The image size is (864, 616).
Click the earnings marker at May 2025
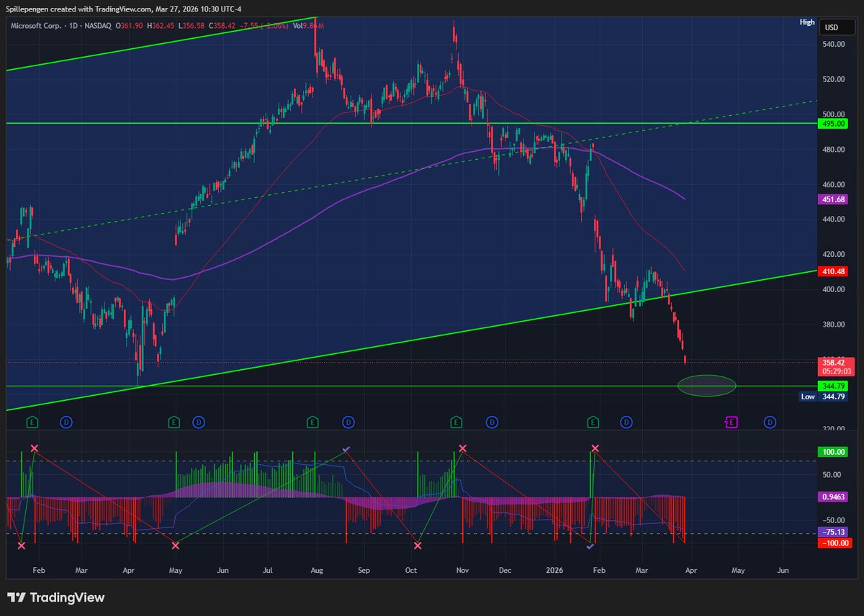pyautogui.click(x=174, y=422)
